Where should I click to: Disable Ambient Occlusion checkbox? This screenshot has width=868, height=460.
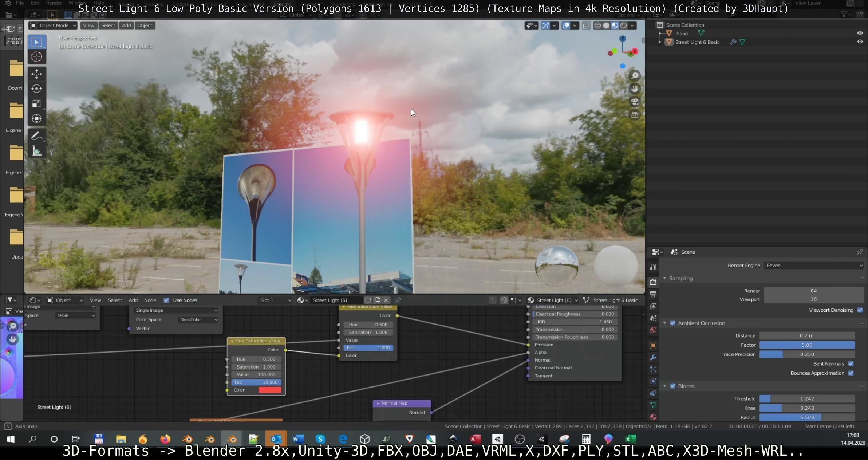point(672,323)
